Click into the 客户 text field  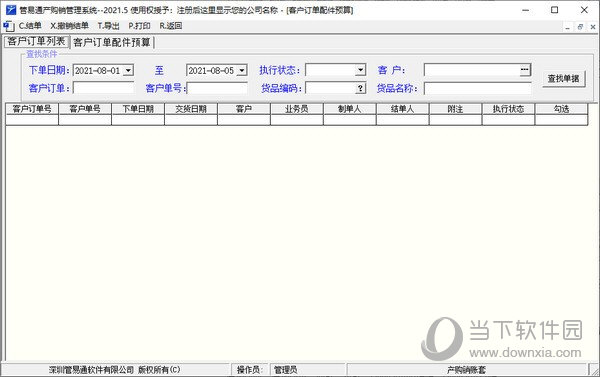pos(472,70)
